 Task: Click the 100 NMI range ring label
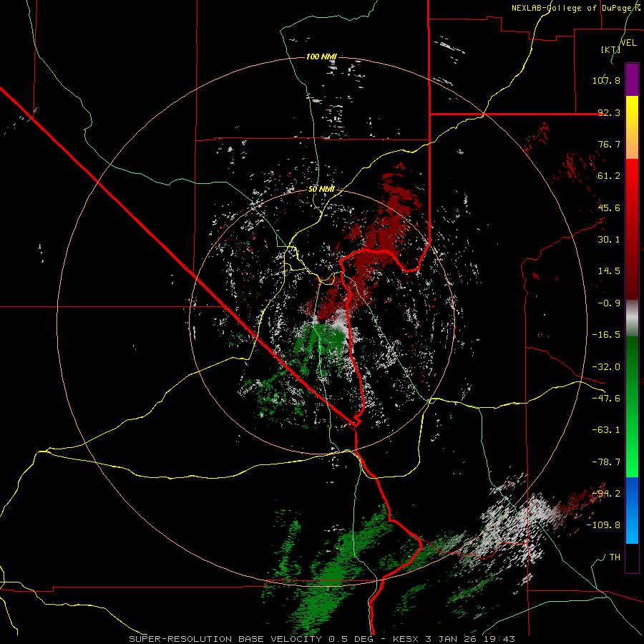click(321, 57)
